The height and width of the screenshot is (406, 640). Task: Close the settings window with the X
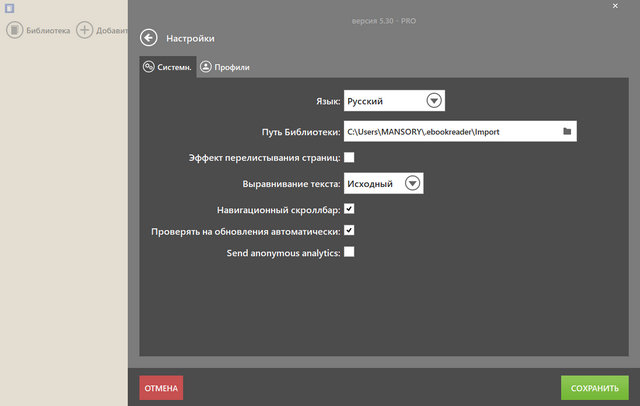click(x=614, y=7)
